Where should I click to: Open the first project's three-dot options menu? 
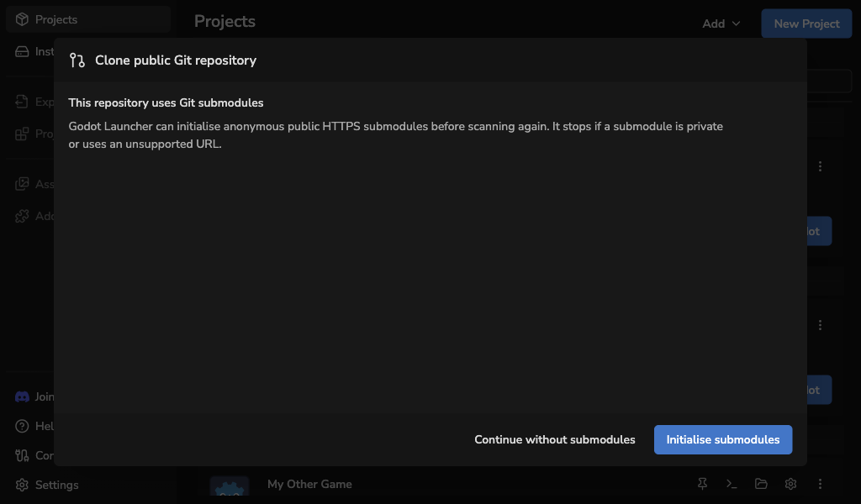pos(820,166)
